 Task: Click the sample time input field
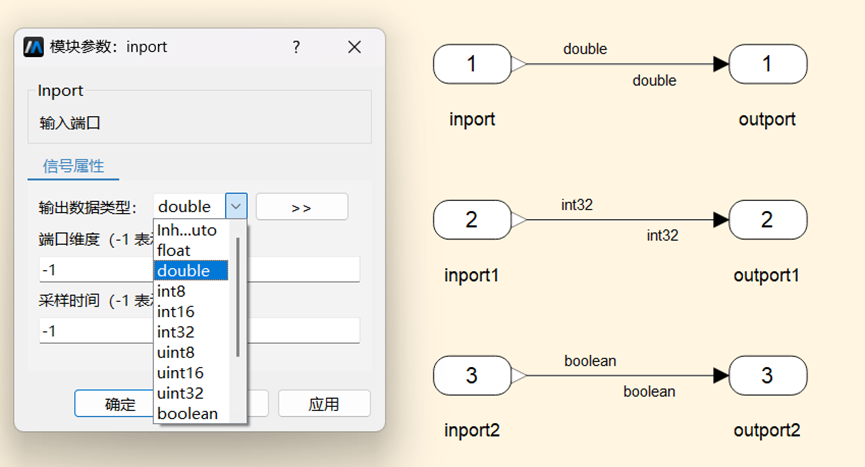click(x=199, y=331)
